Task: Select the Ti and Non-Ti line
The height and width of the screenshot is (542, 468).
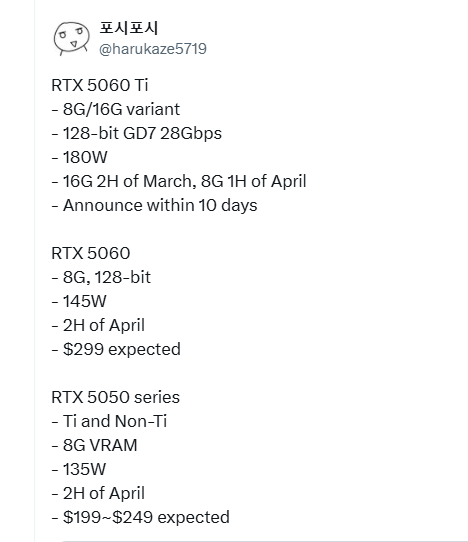Action: (109, 421)
